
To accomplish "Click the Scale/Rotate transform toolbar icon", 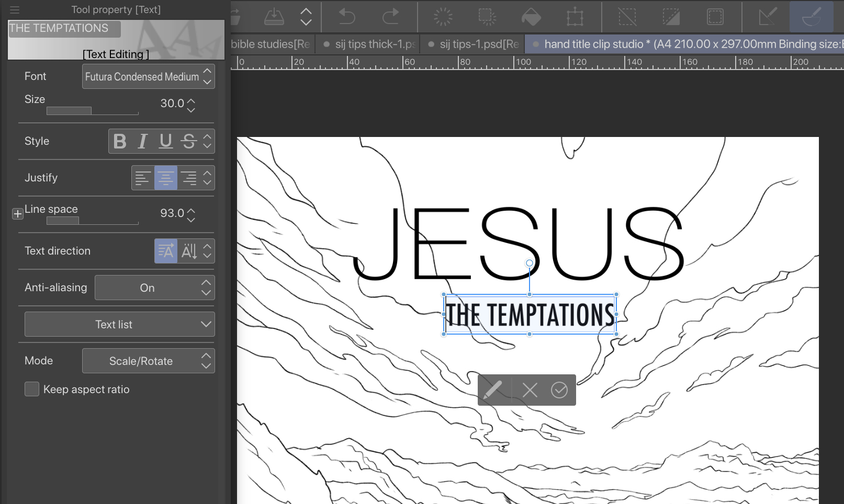I will point(575,17).
